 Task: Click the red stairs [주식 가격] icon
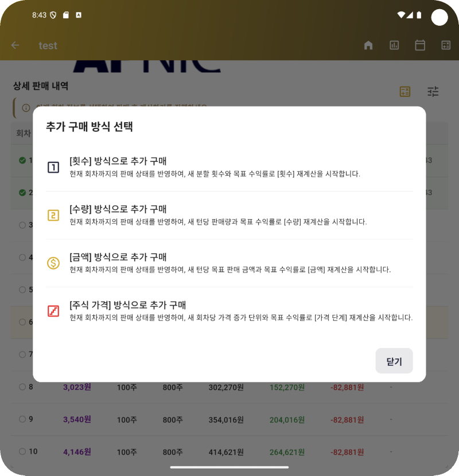coord(53,311)
